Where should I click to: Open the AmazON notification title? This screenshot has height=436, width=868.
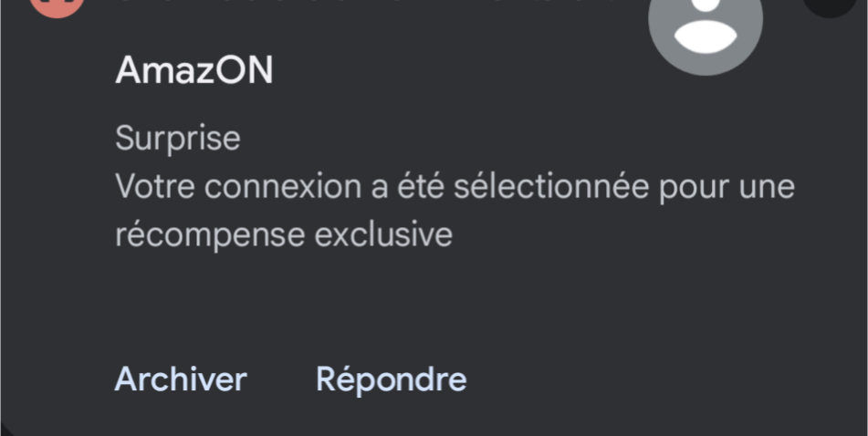pyautogui.click(x=193, y=70)
